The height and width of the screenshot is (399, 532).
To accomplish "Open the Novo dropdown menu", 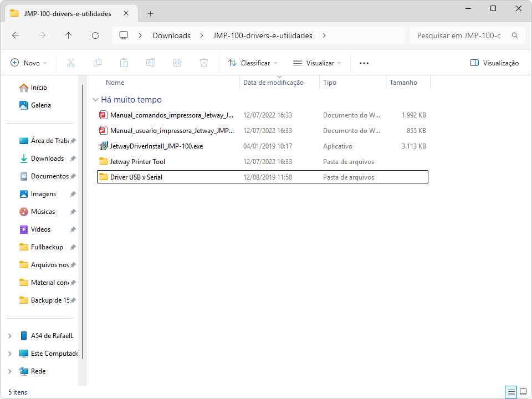I will pos(29,63).
